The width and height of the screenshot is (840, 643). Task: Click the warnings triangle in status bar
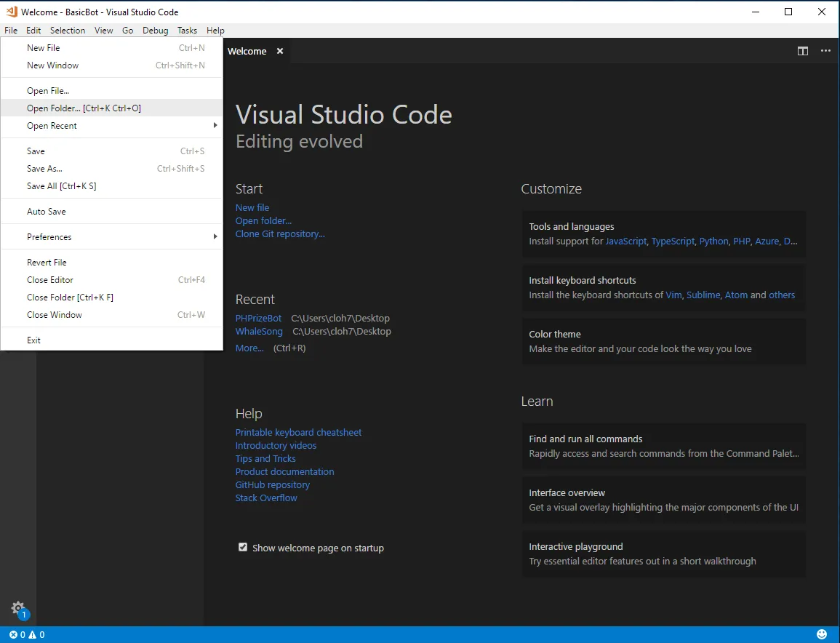32,634
